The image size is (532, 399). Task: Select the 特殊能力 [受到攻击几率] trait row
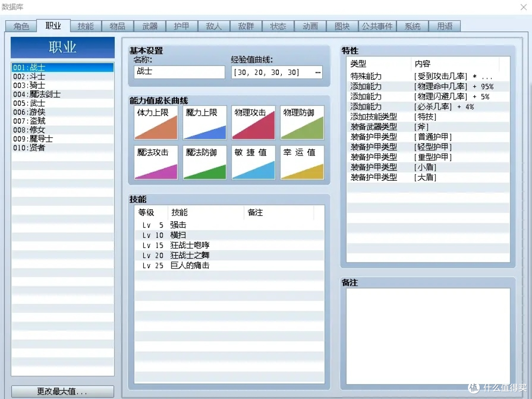click(x=428, y=76)
